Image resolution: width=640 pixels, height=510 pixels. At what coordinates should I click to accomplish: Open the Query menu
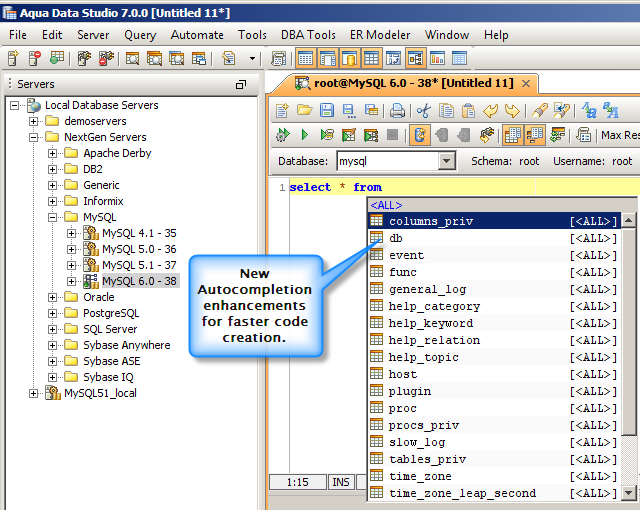[x=140, y=35]
